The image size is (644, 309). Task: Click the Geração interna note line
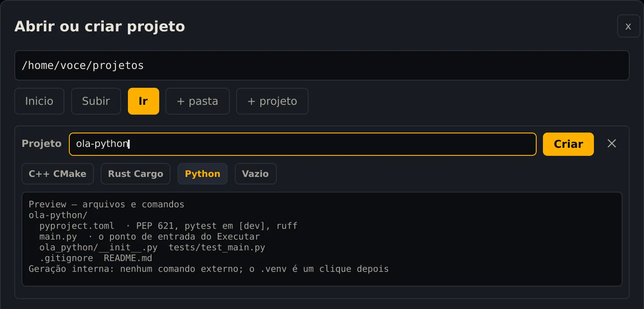click(209, 269)
